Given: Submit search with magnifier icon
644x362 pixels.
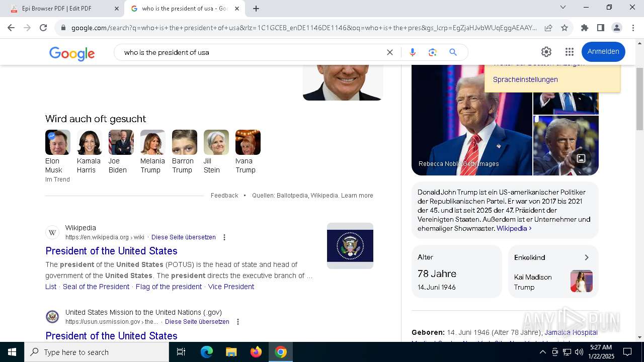Looking at the screenshot, I should point(453,52).
